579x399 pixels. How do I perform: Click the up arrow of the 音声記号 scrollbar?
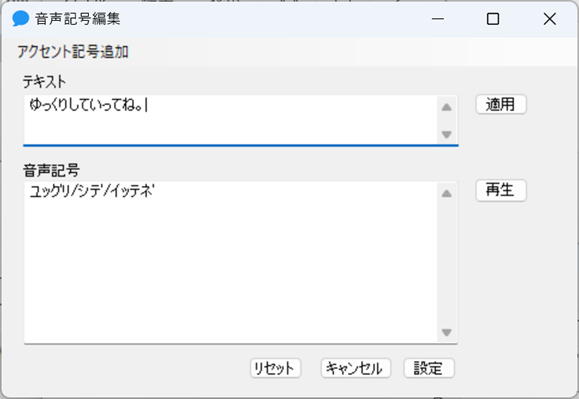[446, 193]
